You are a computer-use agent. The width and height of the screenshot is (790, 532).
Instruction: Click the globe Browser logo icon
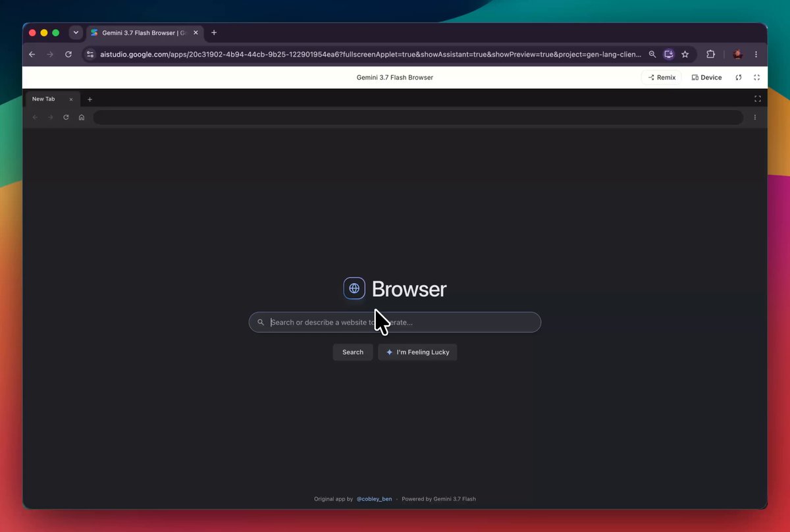coord(354,288)
